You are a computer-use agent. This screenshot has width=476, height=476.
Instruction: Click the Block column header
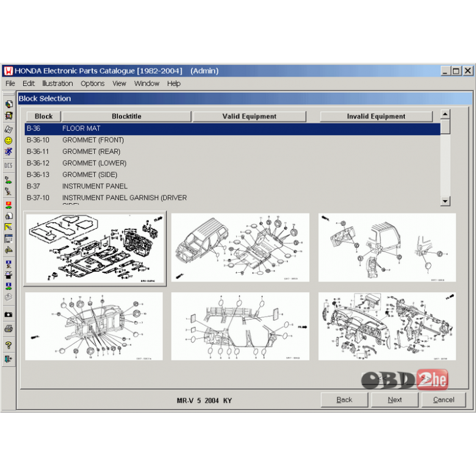point(44,117)
